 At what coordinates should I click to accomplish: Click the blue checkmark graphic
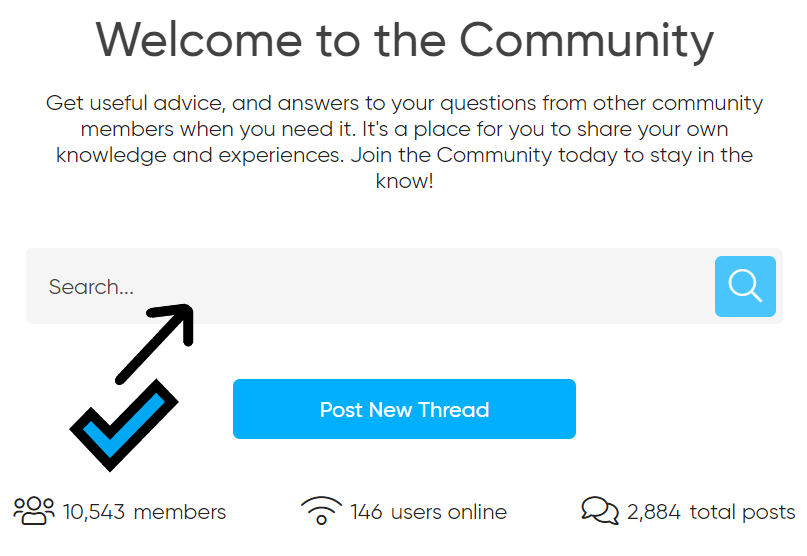124,425
